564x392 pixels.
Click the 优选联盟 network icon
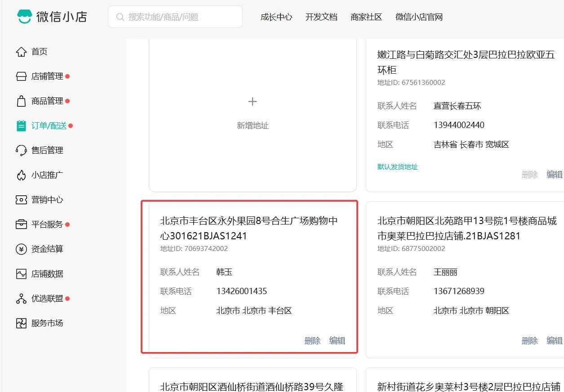pos(21,299)
